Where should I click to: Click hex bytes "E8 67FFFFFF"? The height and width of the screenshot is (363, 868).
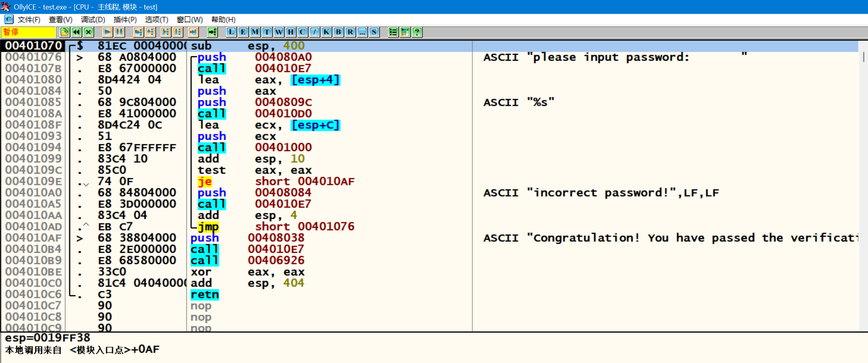click(x=137, y=147)
